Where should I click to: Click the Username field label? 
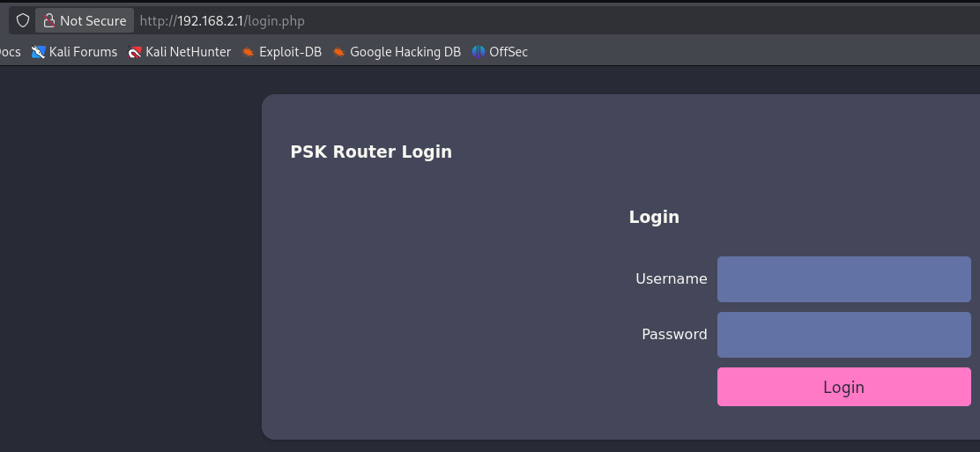(672, 278)
